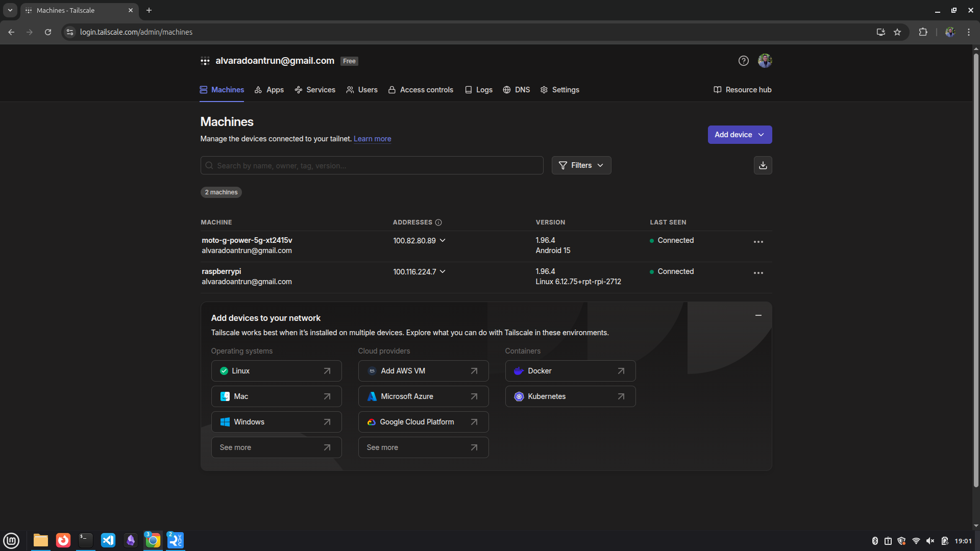Reload the page
The height and width of the screenshot is (551, 980).
pyautogui.click(x=48, y=32)
